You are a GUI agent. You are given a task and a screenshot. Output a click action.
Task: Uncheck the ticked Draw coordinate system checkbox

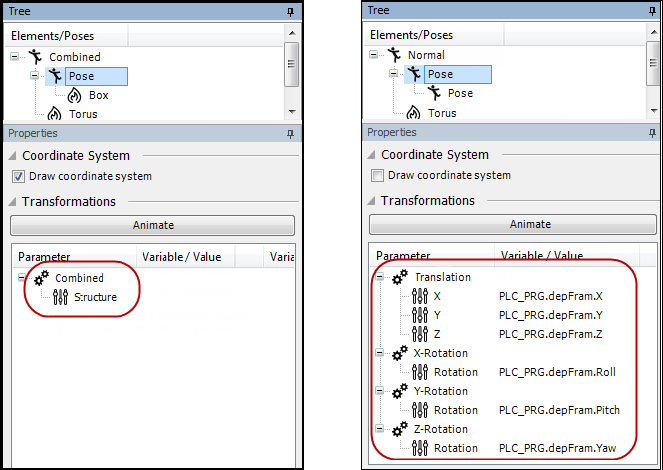click(18, 177)
